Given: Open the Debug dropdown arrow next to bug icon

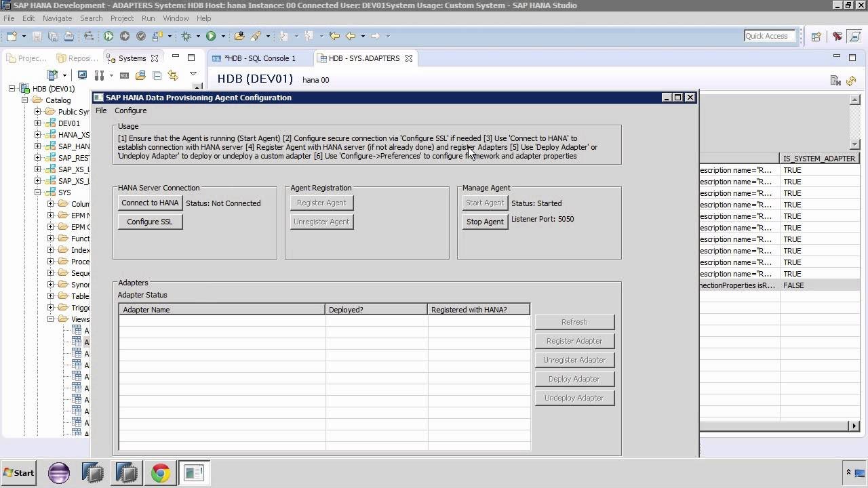Looking at the screenshot, I should click(198, 36).
